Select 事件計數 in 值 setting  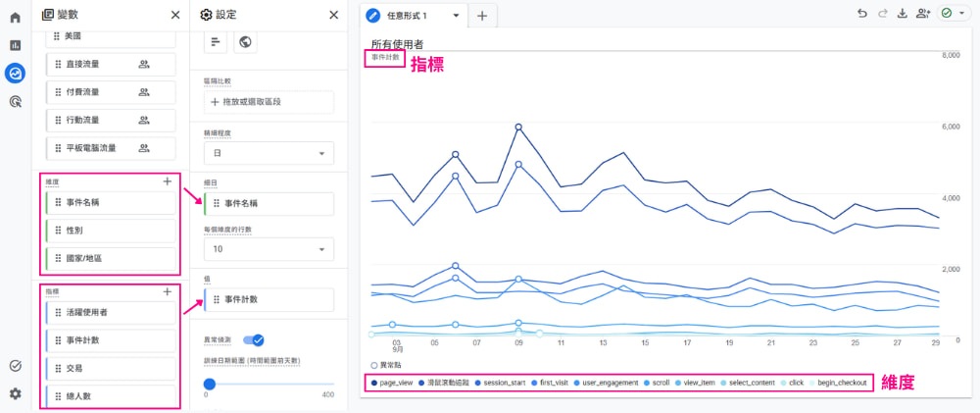coord(269,299)
